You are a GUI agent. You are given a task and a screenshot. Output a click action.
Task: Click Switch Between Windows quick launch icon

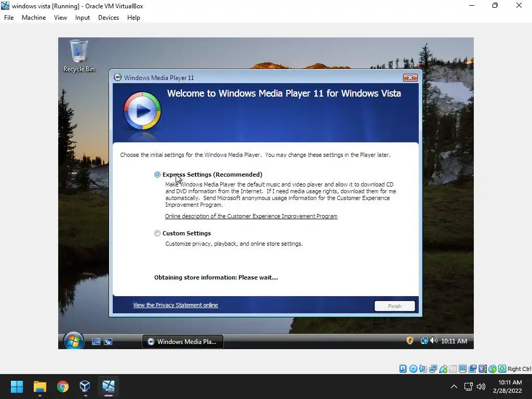tap(108, 341)
